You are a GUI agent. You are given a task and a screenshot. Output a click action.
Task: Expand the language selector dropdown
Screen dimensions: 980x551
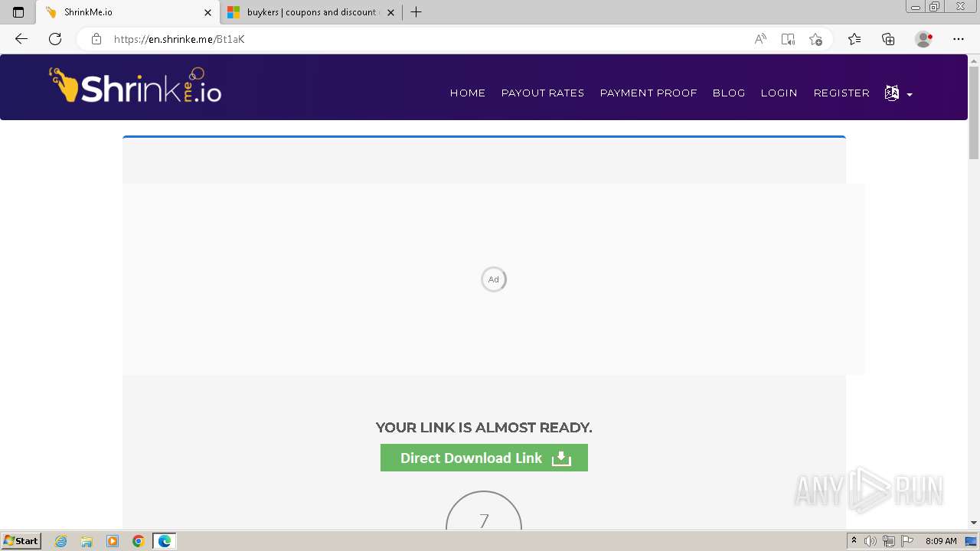[898, 93]
